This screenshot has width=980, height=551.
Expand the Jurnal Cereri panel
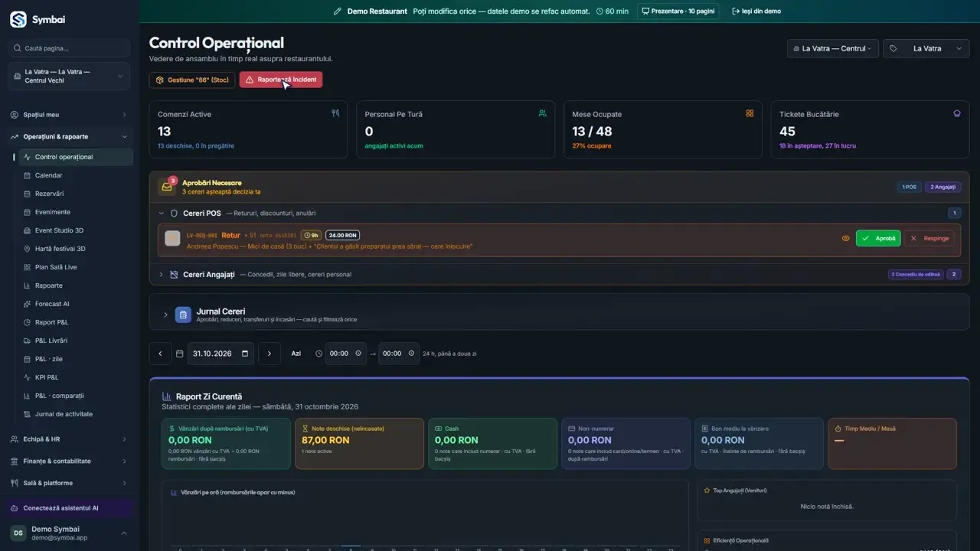(165, 315)
